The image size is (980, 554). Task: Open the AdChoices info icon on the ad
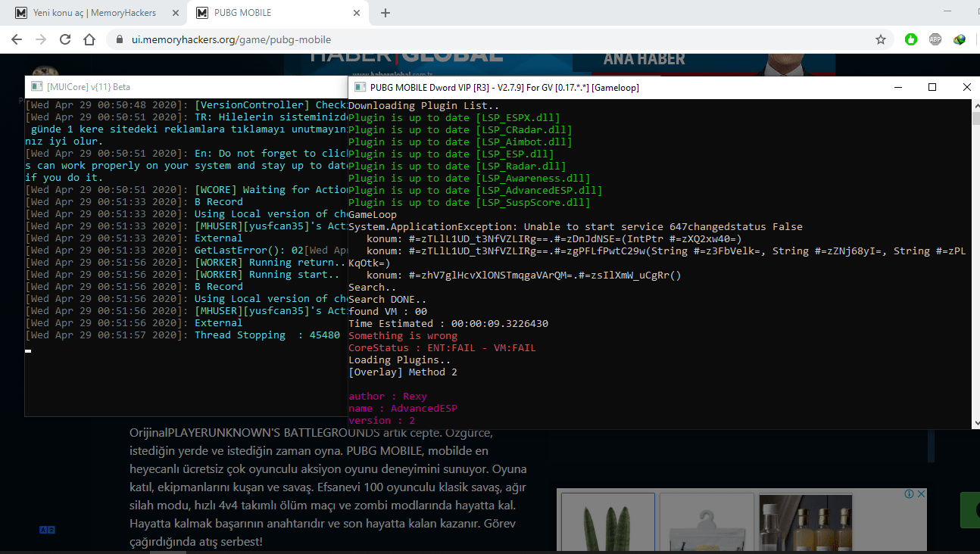point(910,493)
